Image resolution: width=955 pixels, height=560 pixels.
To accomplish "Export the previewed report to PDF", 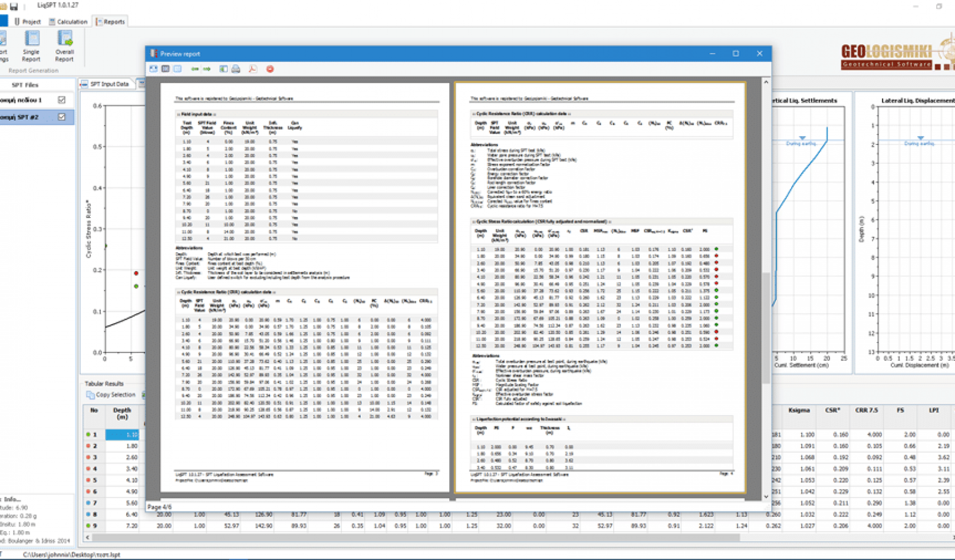I will [253, 69].
